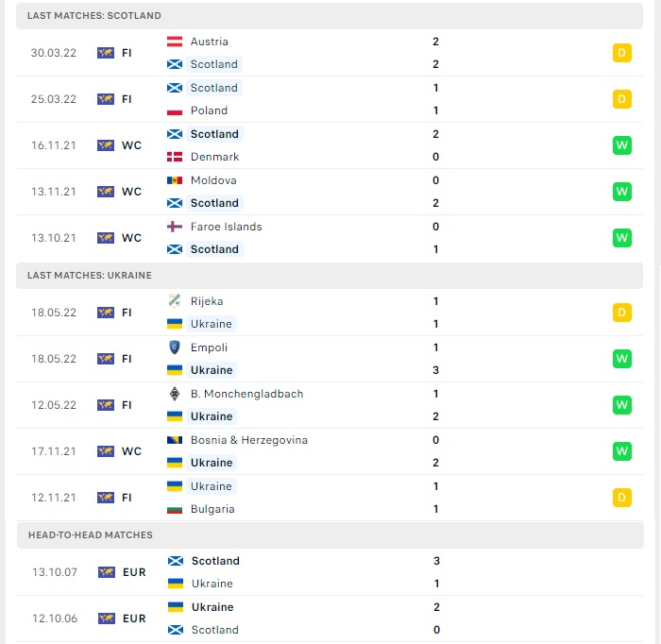Click the Bosnia & Herzegovina flag icon
This screenshot has height=644, width=661.
click(x=175, y=440)
